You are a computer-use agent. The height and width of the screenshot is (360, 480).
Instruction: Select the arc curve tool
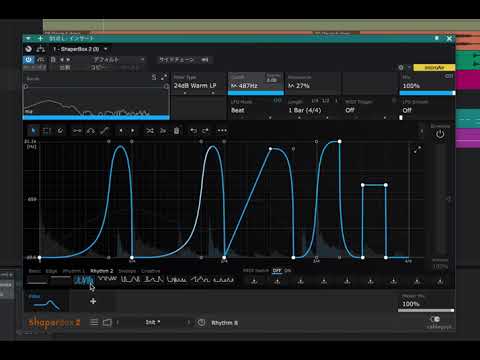click(90, 131)
